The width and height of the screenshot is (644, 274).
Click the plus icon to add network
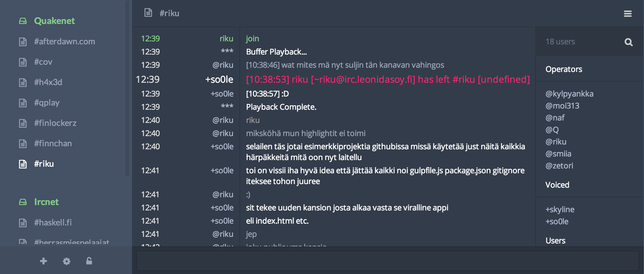[44, 261]
